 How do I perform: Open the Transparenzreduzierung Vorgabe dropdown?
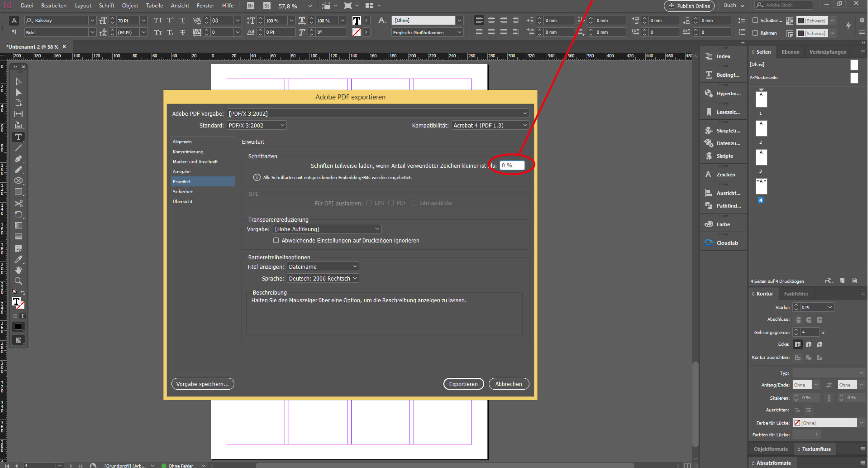[325, 229]
